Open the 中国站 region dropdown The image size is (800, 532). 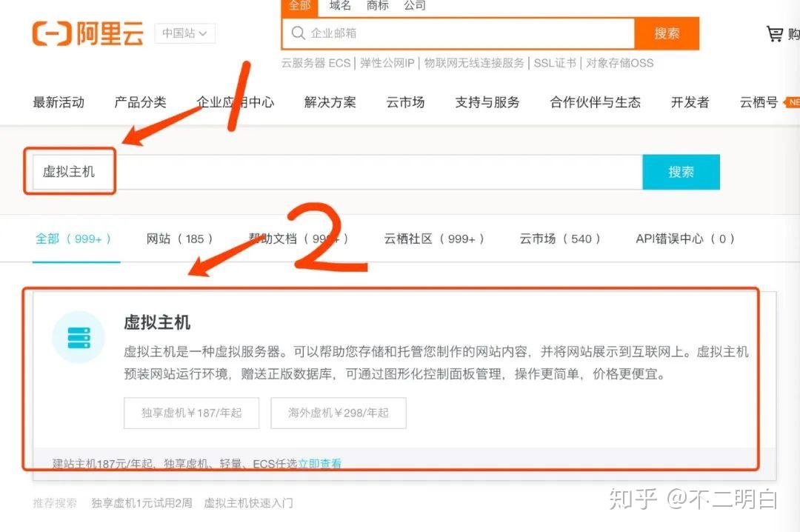pyautogui.click(x=184, y=33)
